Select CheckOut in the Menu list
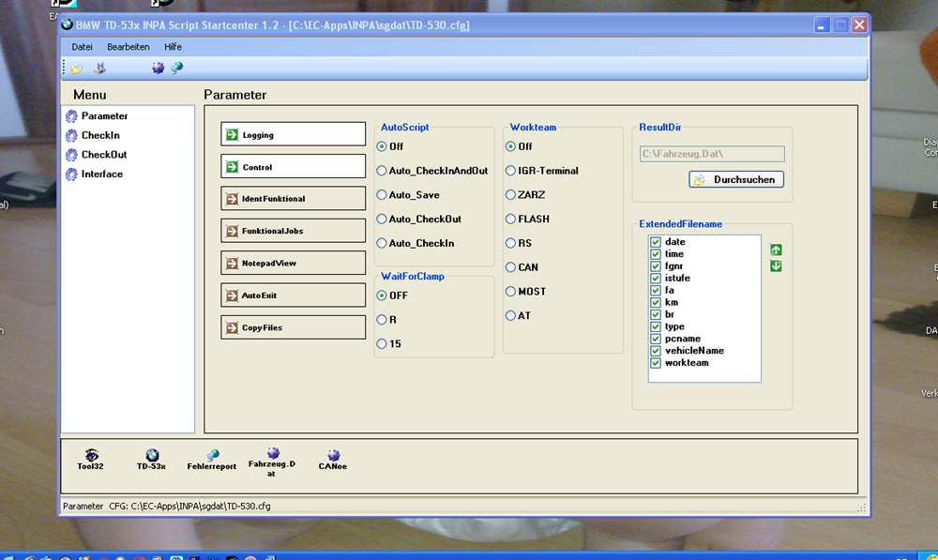Viewport: 938px width, 560px height. click(x=103, y=155)
